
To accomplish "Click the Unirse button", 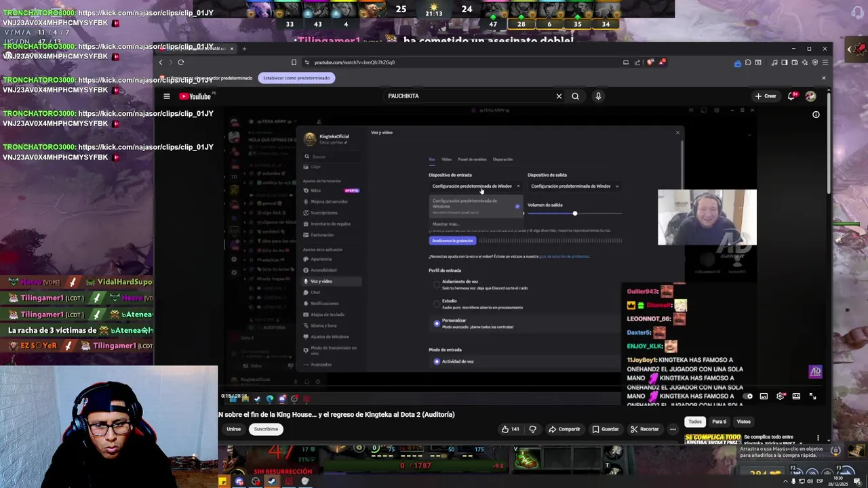I will [x=234, y=429].
